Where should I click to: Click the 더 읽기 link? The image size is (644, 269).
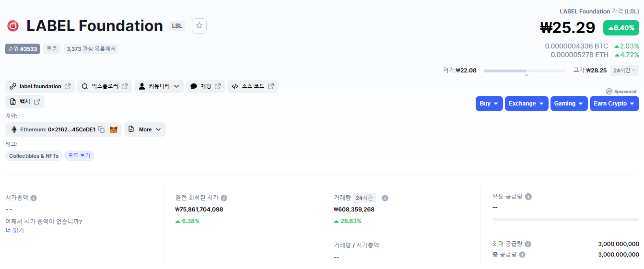(14, 230)
